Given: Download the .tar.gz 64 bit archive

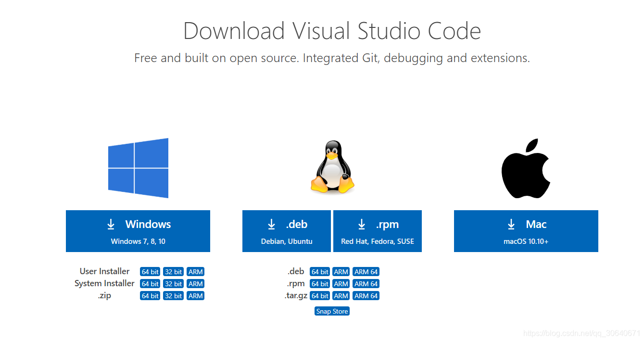Looking at the screenshot, I should coord(320,296).
